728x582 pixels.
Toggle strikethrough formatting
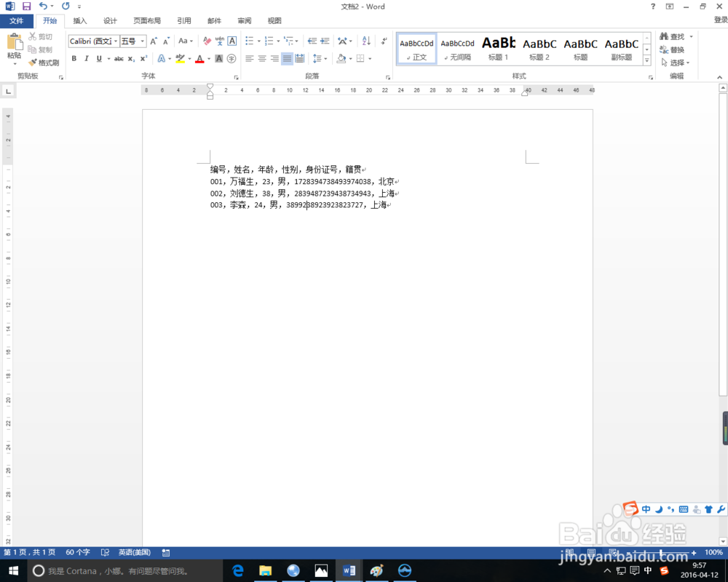tap(119, 58)
